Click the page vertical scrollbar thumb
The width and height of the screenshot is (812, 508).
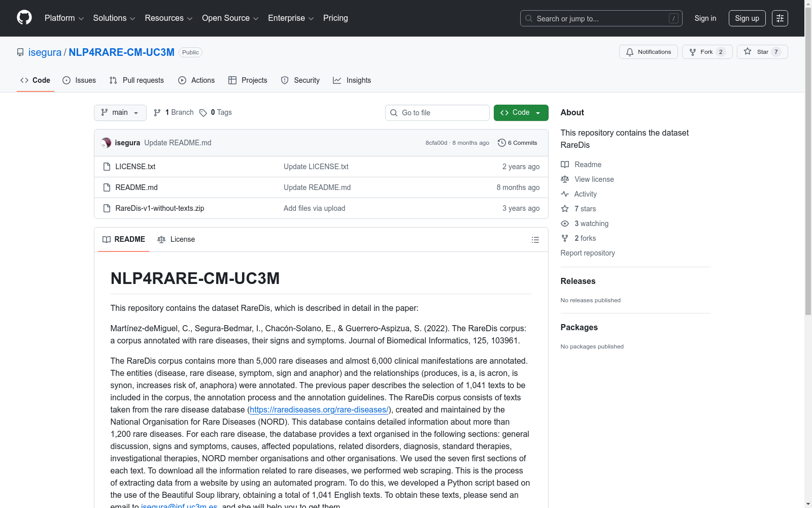(x=808, y=161)
